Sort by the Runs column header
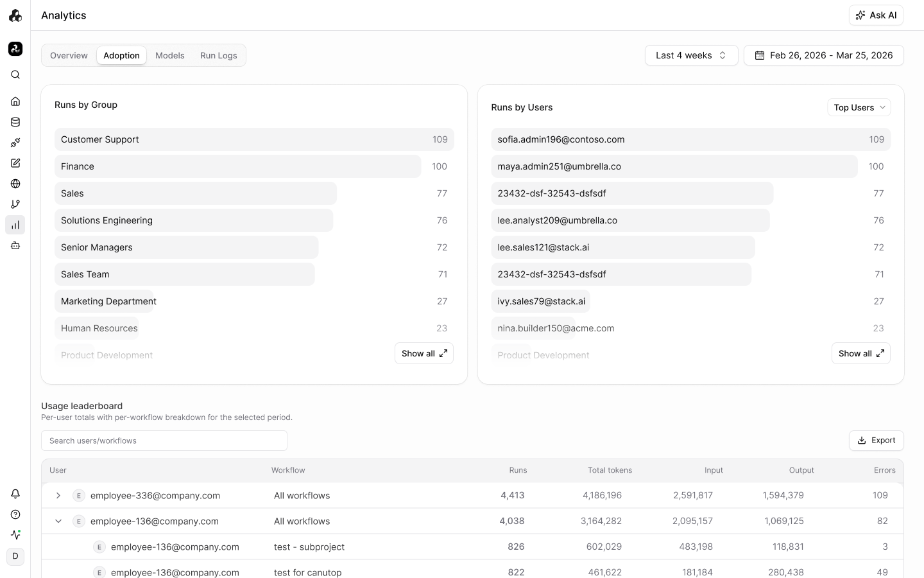The width and height of the screenshot is (924, 578). (518, 470)
